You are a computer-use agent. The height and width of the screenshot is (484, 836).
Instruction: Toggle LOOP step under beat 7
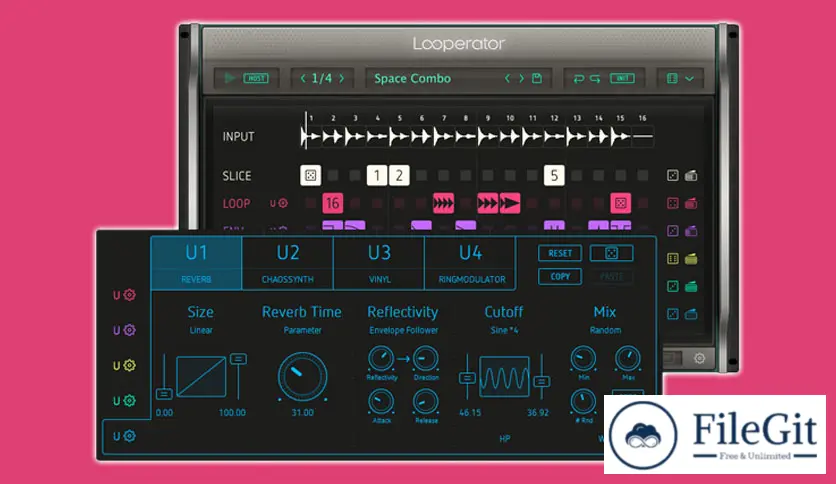(444, 203)
